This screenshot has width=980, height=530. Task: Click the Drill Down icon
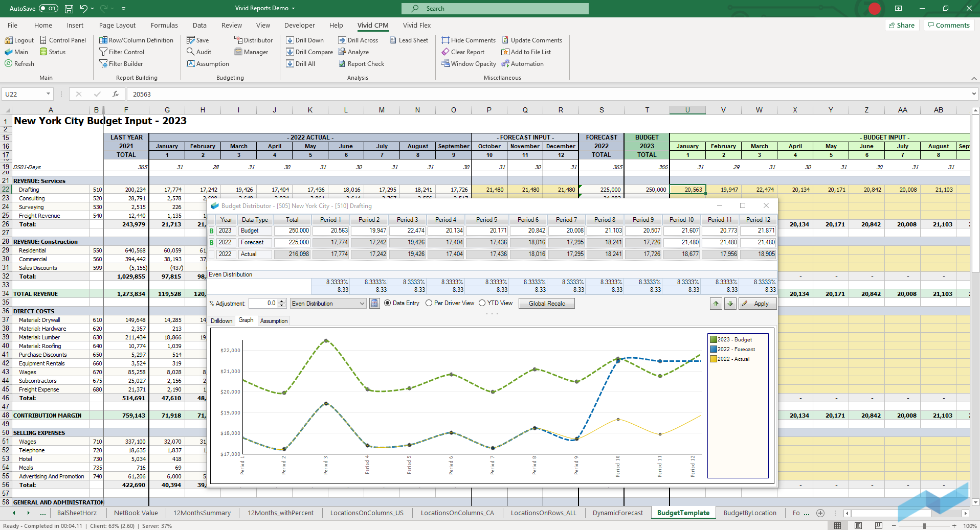pyautogui.click(x=290, y=40)
